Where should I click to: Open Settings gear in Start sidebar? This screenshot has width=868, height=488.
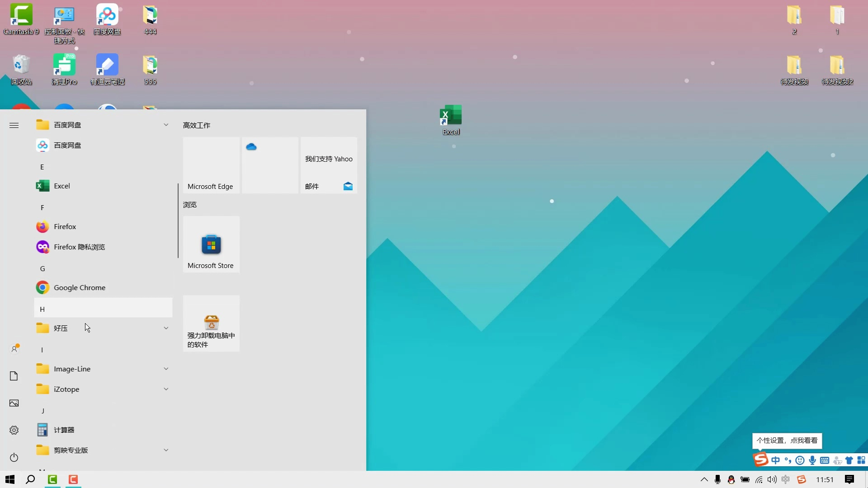(14, 430)
